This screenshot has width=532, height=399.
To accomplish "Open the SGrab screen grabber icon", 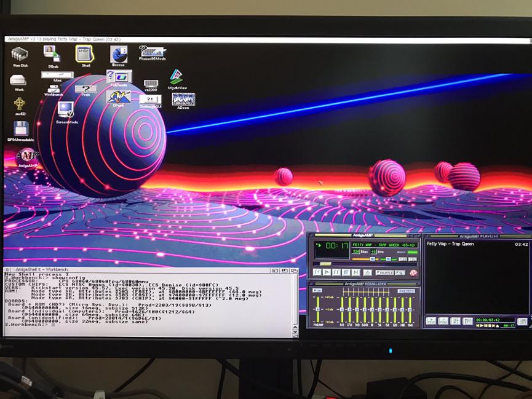I will coord(52,54).
